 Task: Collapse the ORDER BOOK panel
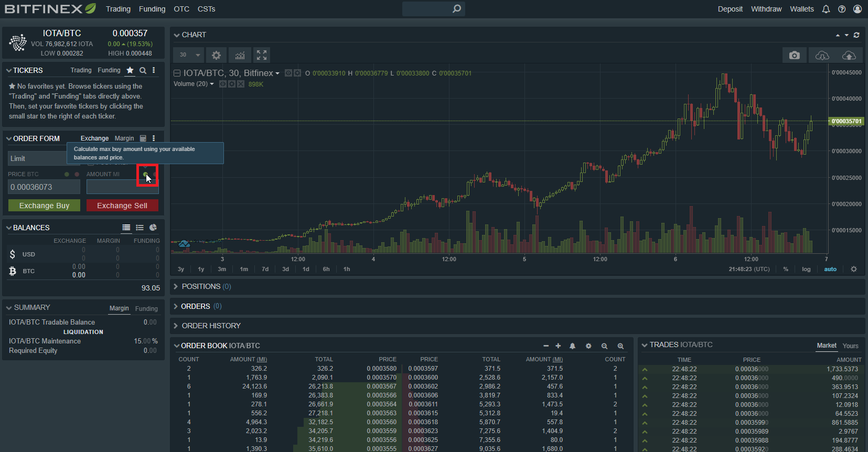(176, 346)
